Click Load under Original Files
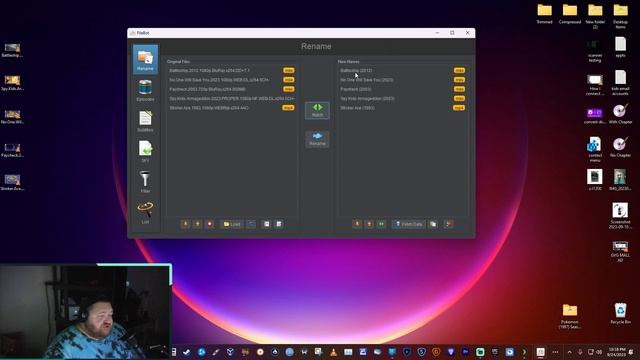Screen dimensions: 640x360 coord(232,224)
